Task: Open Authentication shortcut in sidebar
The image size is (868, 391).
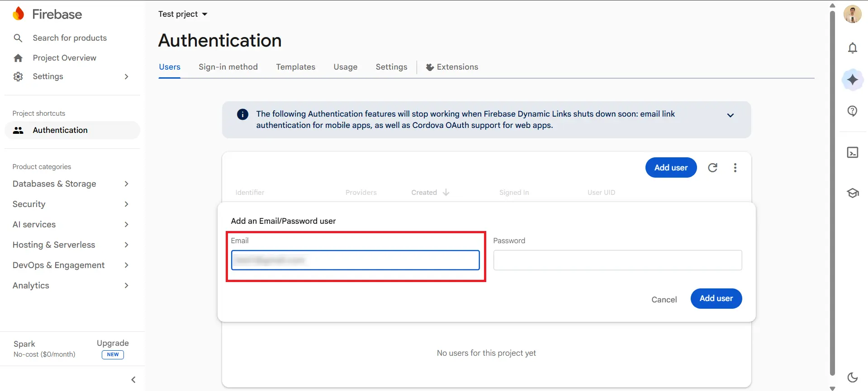Action: click(x=72, y=130)
